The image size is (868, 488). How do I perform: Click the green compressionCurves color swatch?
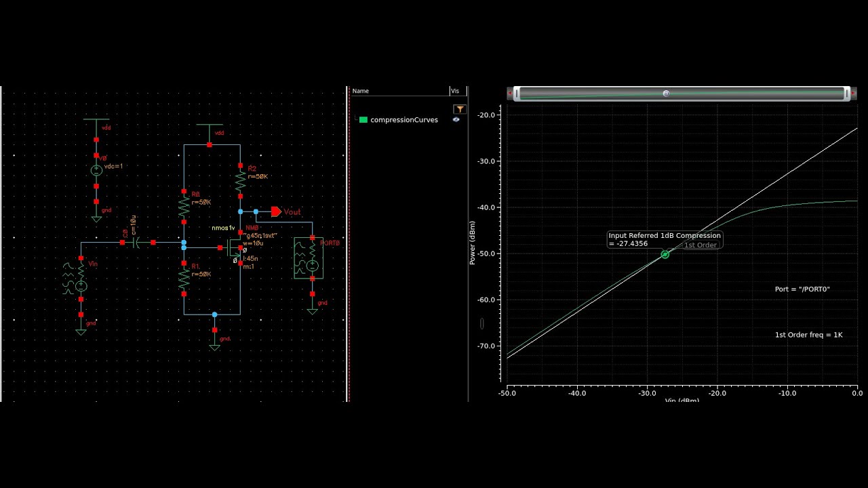(x=363, y=120)
